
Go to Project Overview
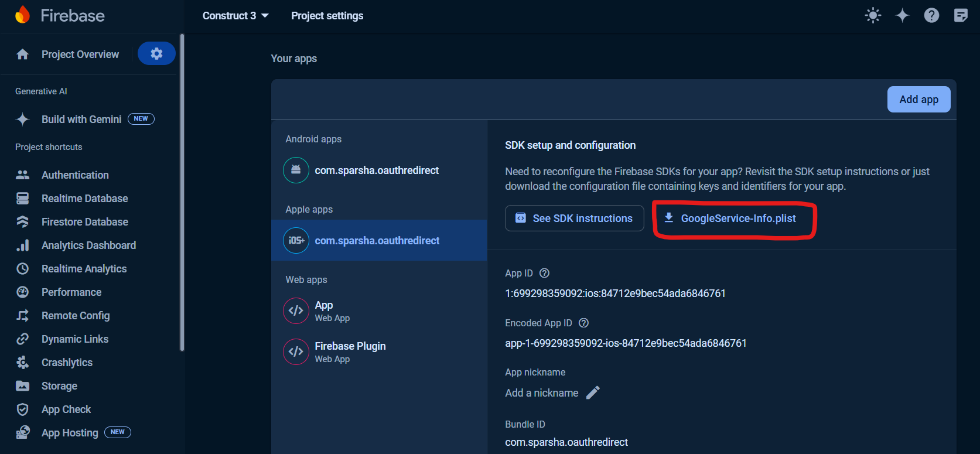pos(80,54)
